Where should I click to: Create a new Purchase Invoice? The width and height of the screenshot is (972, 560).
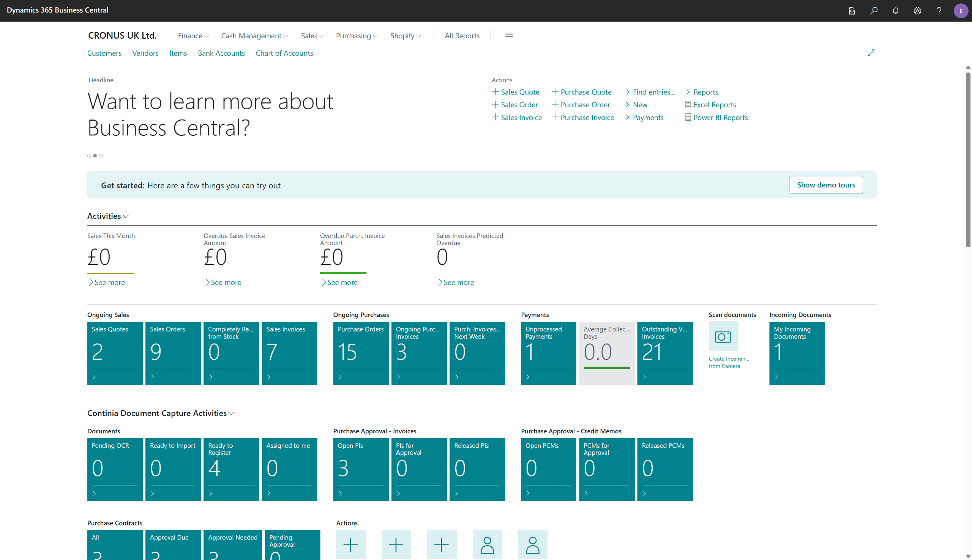tap(583, 117)
